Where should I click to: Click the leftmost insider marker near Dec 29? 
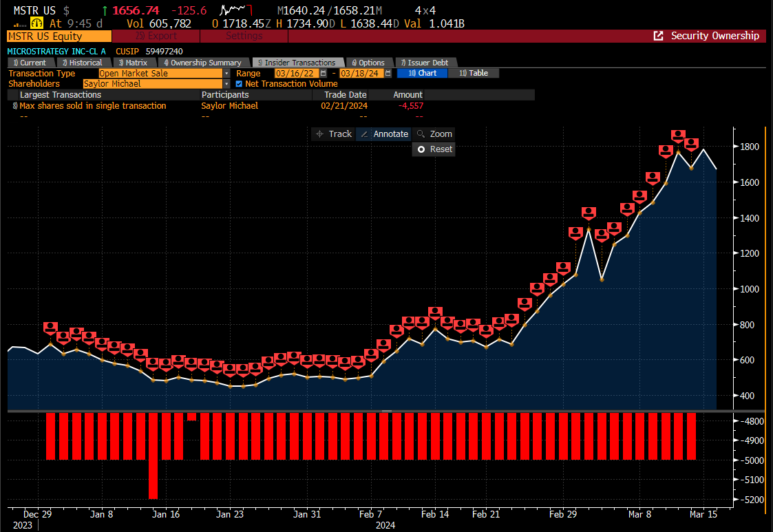(x=50, y=328)
